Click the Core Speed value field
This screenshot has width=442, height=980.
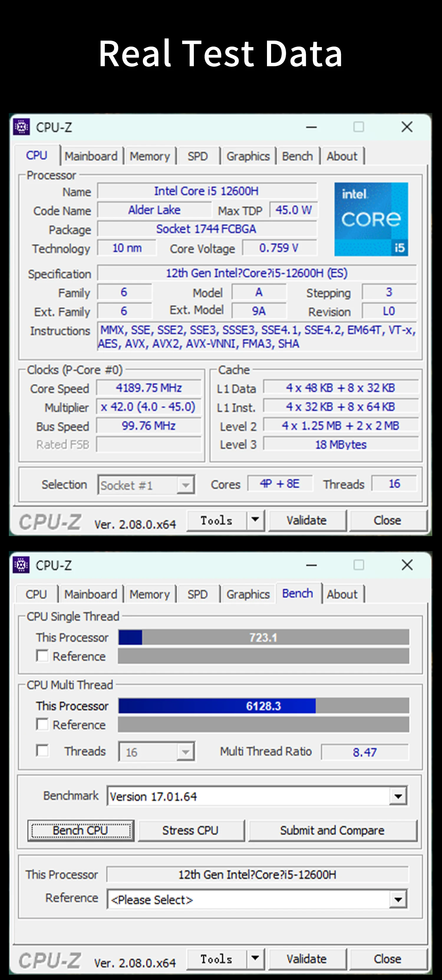click(x=149, y=388)
